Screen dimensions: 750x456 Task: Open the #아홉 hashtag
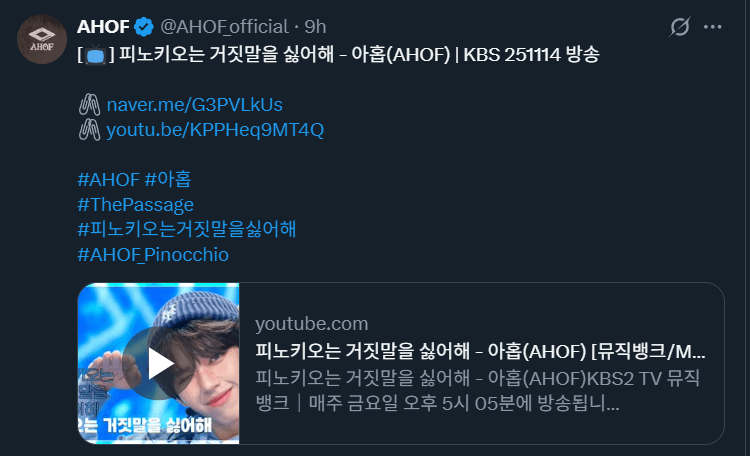(168, 180)
